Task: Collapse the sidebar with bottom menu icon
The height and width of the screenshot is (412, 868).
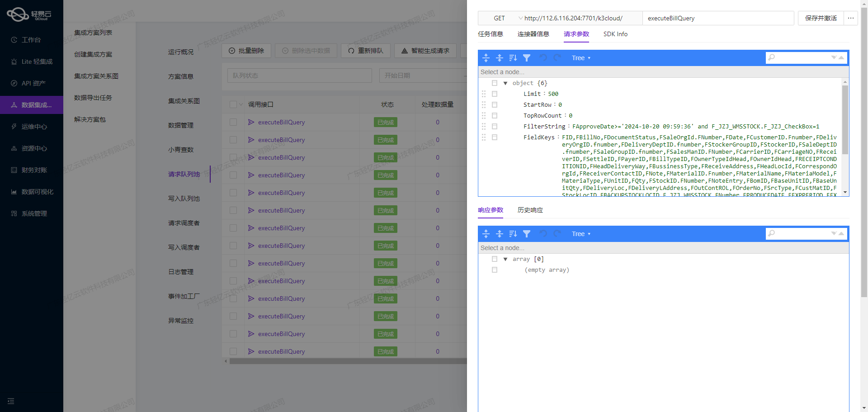Action: 11,401
